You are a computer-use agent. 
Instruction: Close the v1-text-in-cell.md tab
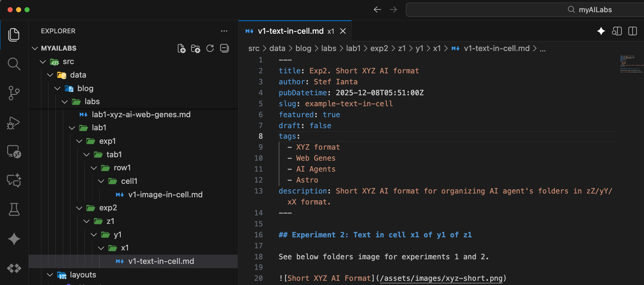pyautogui.click(x=343, y=31)
